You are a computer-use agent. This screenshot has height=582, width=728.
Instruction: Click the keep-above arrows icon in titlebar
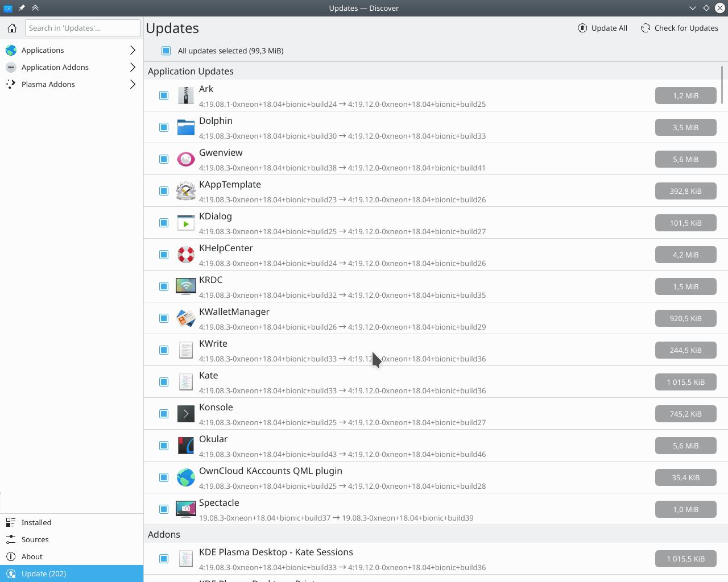tap(35, 8)
